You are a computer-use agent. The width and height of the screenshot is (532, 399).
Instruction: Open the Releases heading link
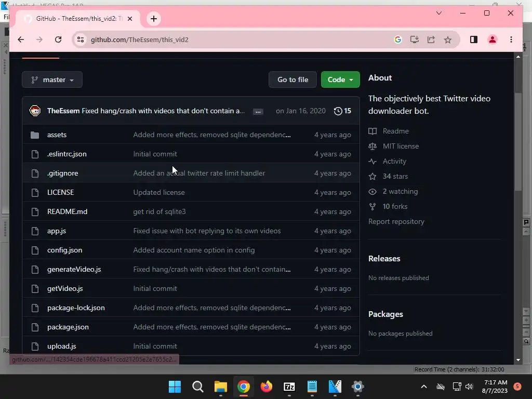(384, 259)
